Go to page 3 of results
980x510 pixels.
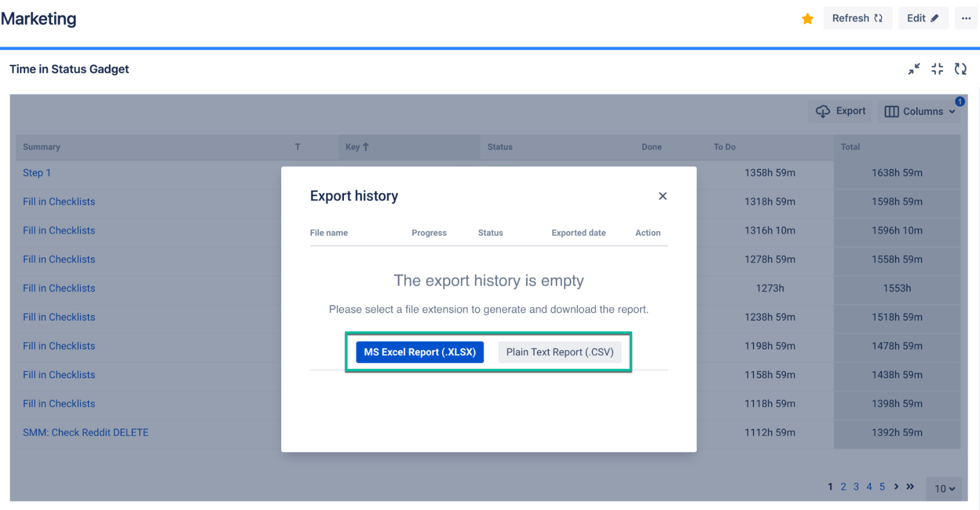pyautogui.click(x=856, y=487)
